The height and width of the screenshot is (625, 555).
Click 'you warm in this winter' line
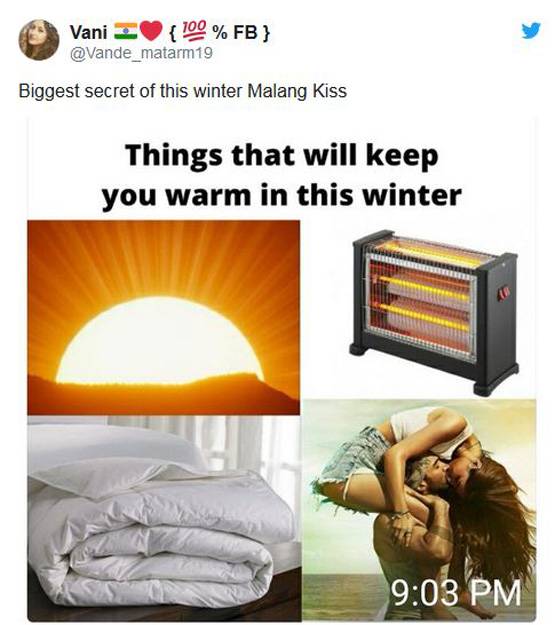coord(281,196)
